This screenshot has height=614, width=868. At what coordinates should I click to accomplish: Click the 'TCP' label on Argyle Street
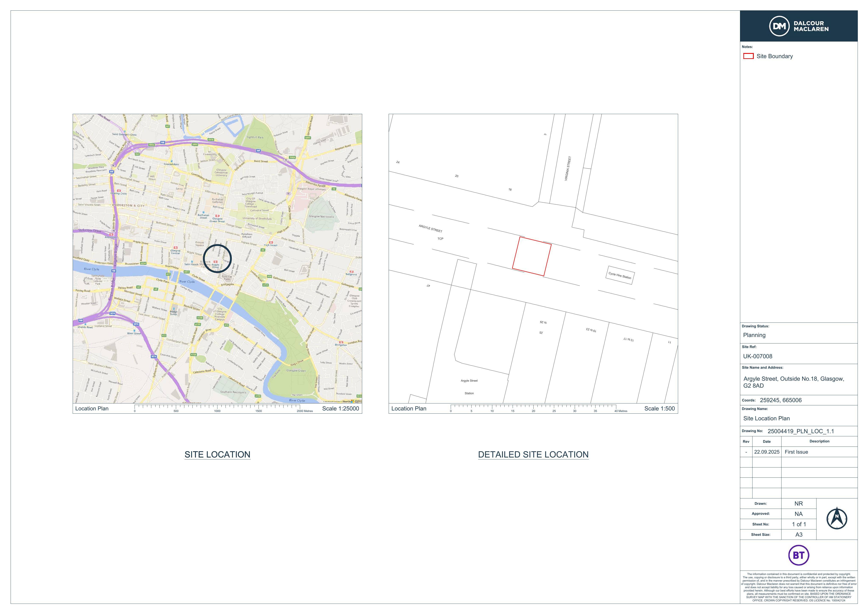point(440,239)
